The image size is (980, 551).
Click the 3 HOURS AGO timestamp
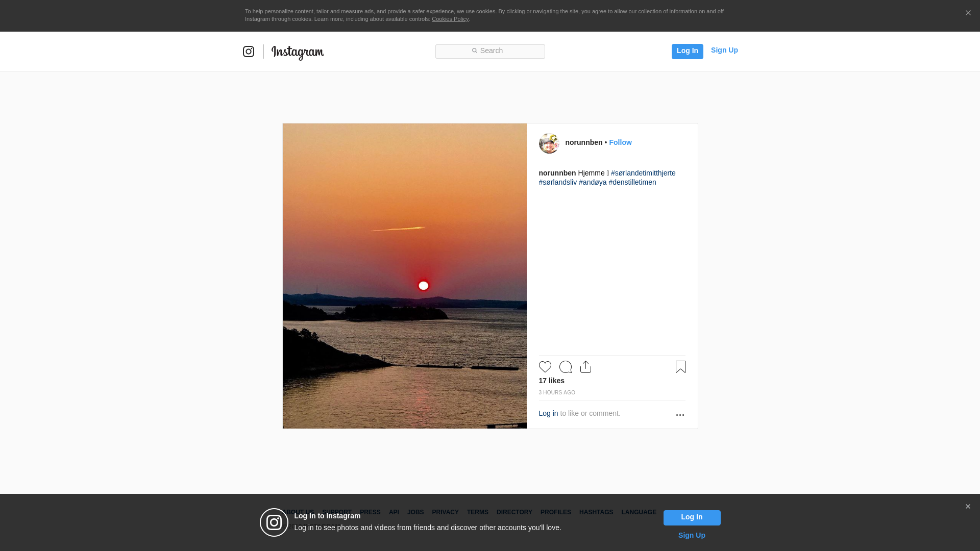coord(557,392)
